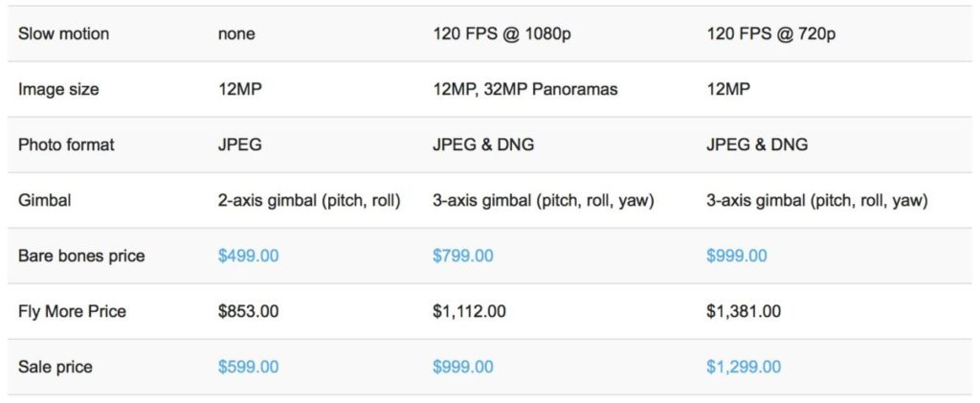
Task: Click the $799.00 bare bones price link
Action: pyautogui.click(x=463, y=256)
